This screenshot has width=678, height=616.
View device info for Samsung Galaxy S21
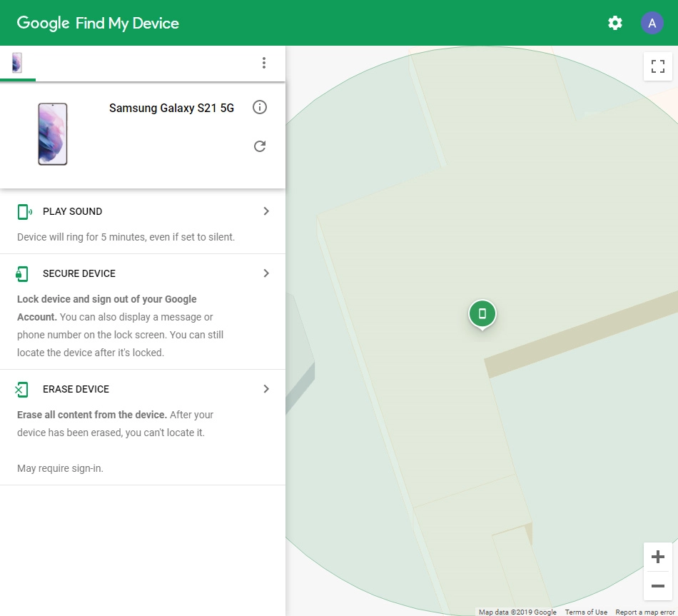click(260, 108)
